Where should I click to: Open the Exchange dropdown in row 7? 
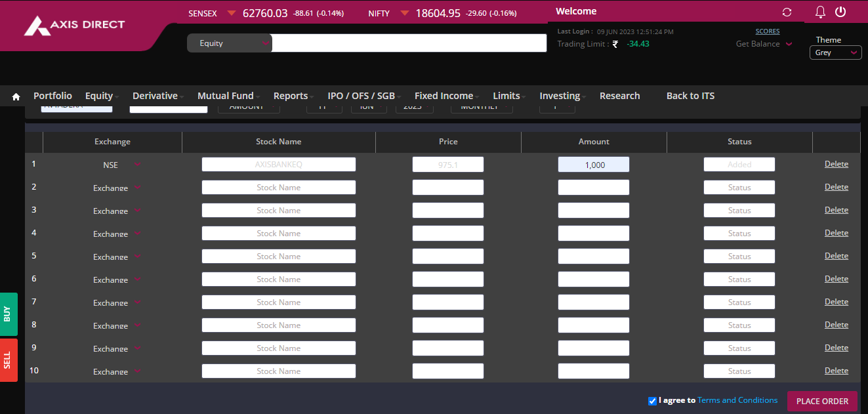tap(117, 303)
